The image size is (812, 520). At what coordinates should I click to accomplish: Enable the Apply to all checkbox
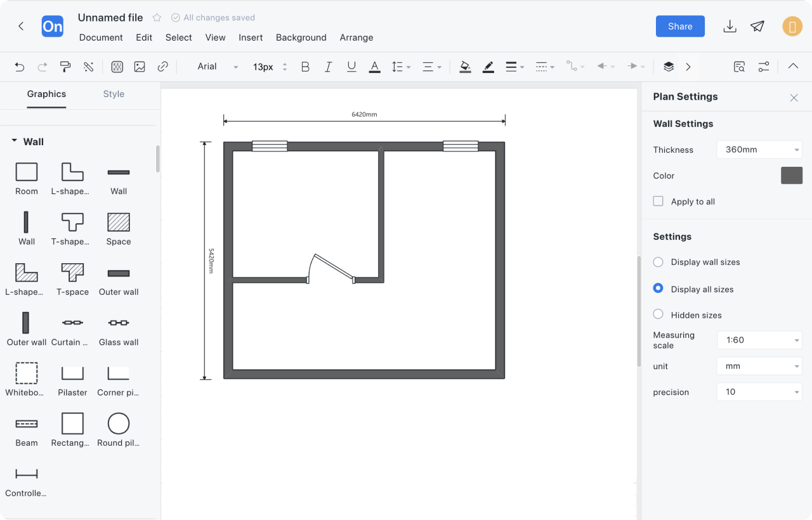click(x=658, y=201)
